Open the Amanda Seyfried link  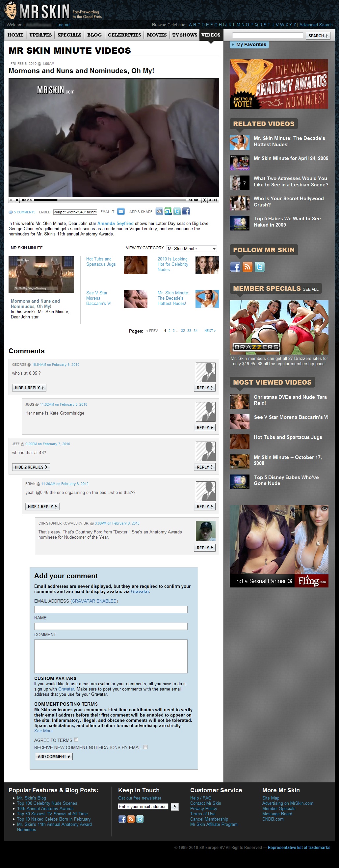116,223
